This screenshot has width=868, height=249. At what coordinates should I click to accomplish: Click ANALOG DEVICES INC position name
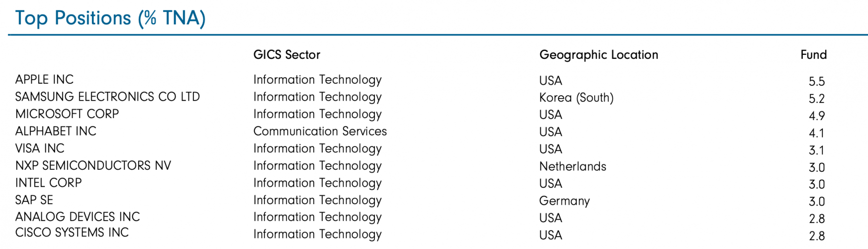[x=78, y=217]
